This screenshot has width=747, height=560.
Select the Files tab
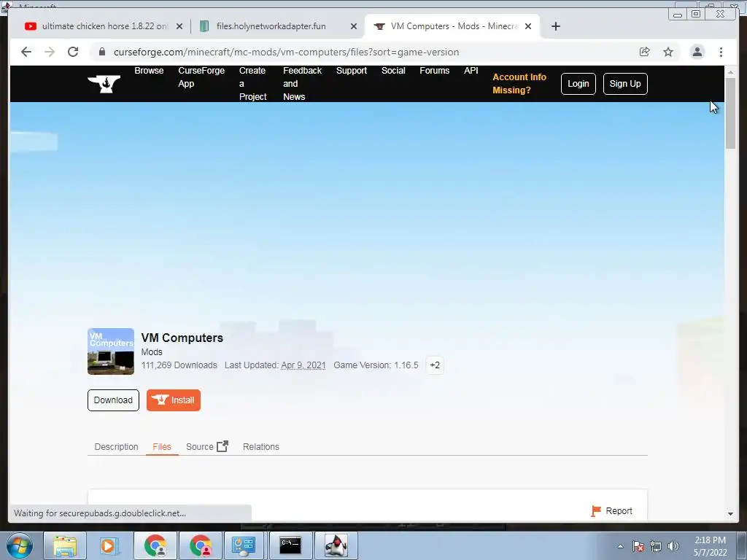[x=162, y=447]
